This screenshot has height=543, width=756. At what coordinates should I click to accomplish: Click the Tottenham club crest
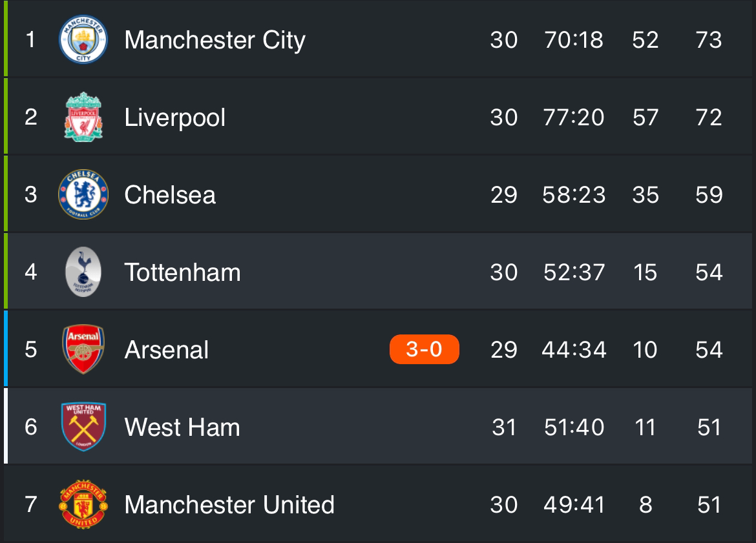[83, 272]
